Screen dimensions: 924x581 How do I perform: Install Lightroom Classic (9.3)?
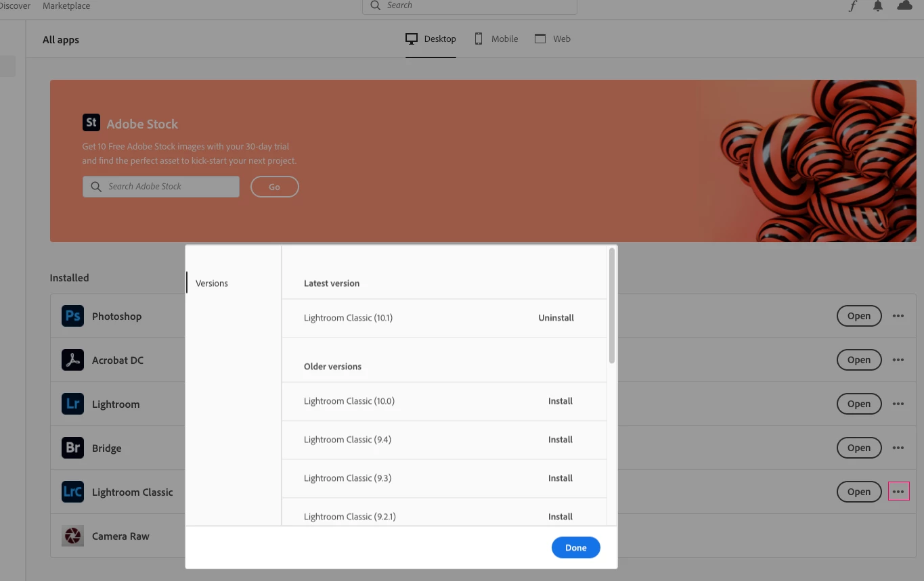560,478
